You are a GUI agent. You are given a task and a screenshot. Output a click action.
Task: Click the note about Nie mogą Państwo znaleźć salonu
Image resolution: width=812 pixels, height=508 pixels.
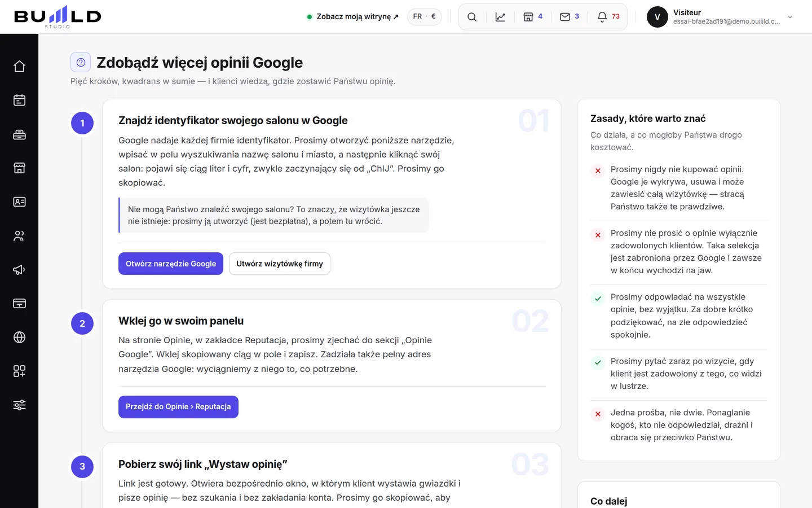pos(274,215)
